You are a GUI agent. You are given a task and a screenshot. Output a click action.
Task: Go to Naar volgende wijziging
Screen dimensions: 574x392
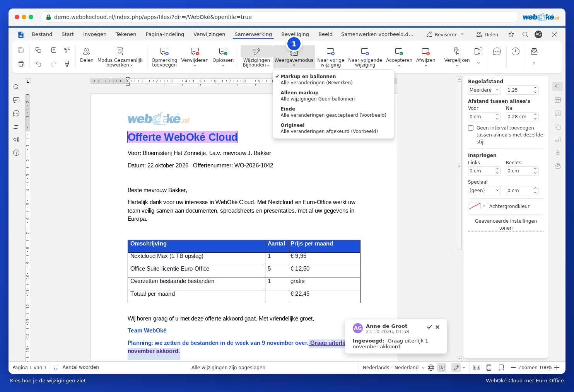point(365,57)
